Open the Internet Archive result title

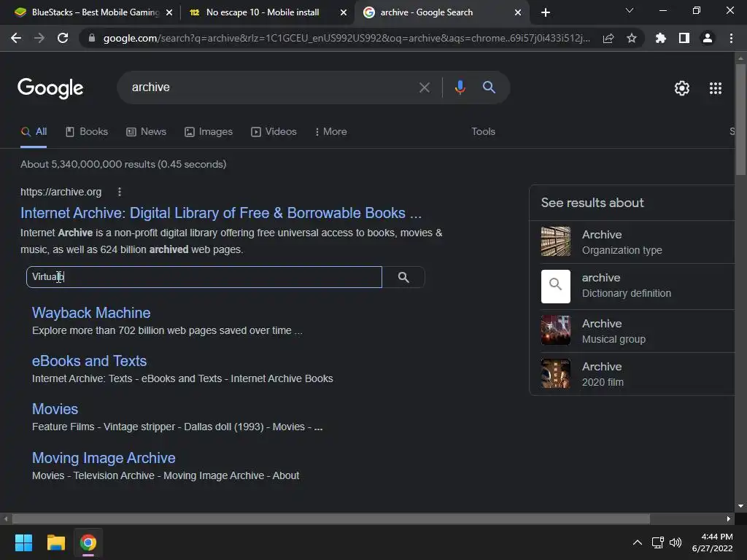pos(221,213)
